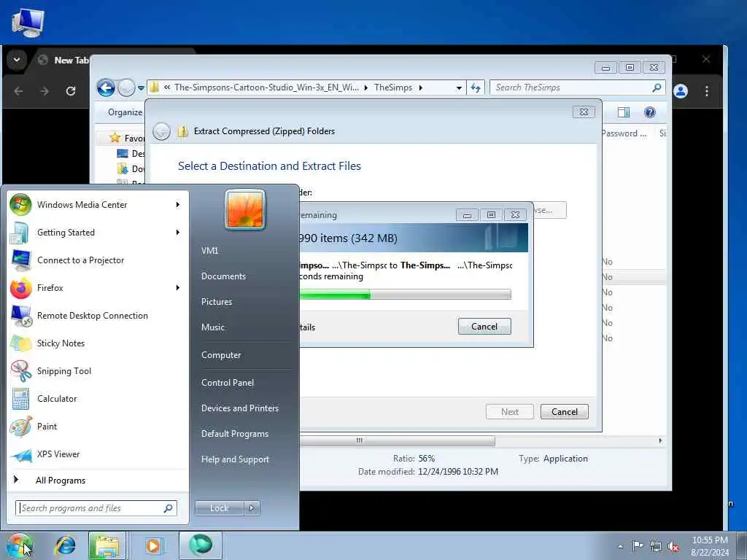Click the Search TheSimps field
Viewport: 747px width, 560px height.
(577, 87)
